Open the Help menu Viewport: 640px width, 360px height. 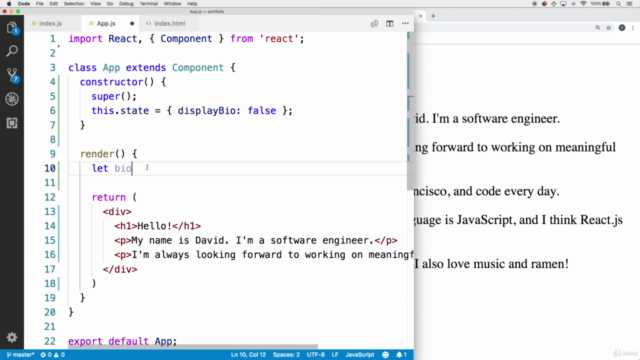pyautogui.click(x=192, y=4)
